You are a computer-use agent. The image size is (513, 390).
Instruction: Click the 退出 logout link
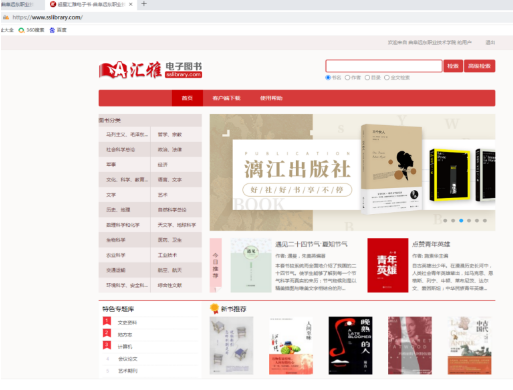(490, 42)
